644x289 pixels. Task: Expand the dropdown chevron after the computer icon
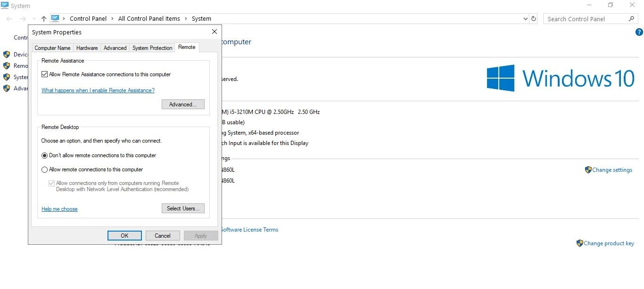[x=64, y=19]
